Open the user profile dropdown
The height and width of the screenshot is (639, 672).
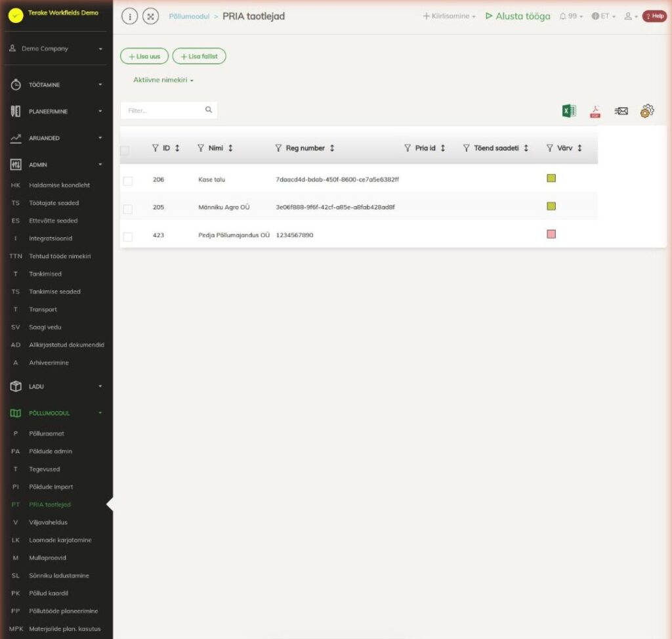(631, 16)
